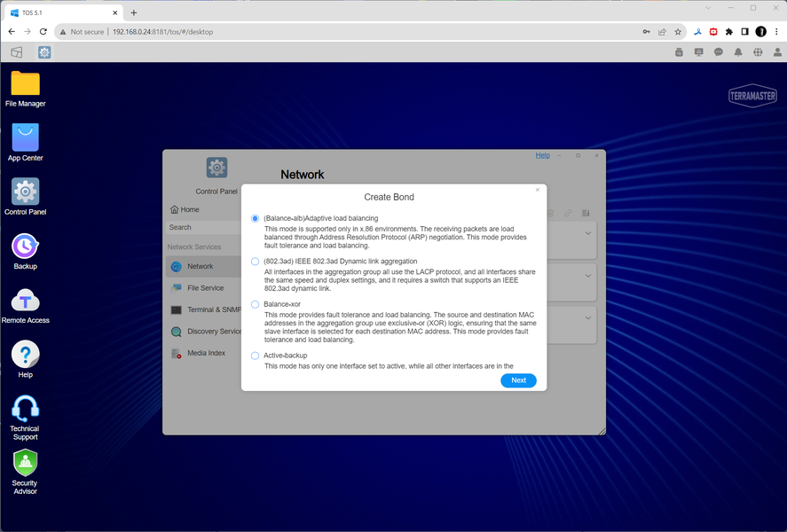The width and height of the screenshot is (787, 532).
Task: Click the Control Panel Search field
Action: pos(204,227)
